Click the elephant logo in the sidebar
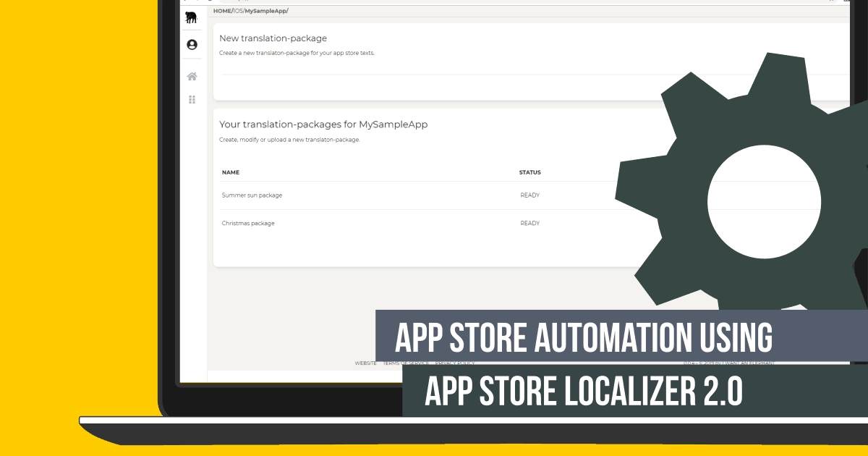 click(192, 18)
